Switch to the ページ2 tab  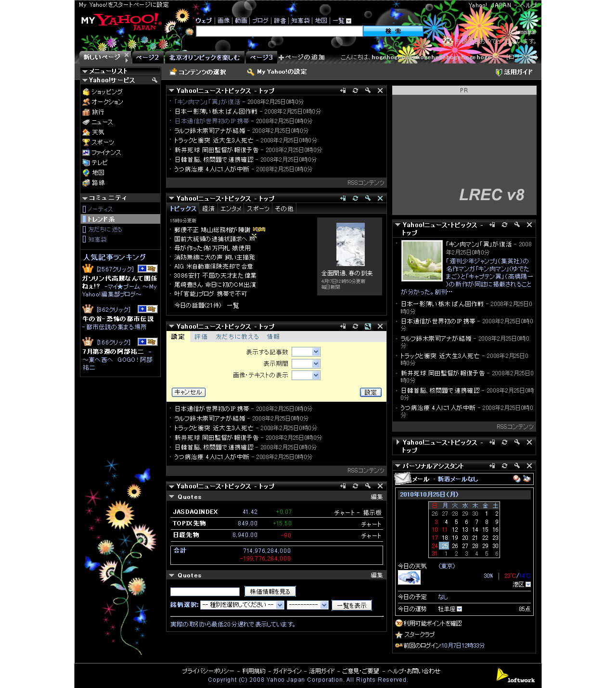(147, 58)
